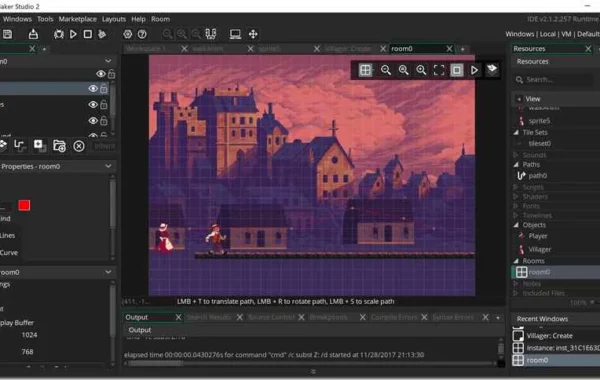Close the room0 editor tab
Image resolution: width=600 pixels, height=380 pixels.
click(x=449, y=49)
